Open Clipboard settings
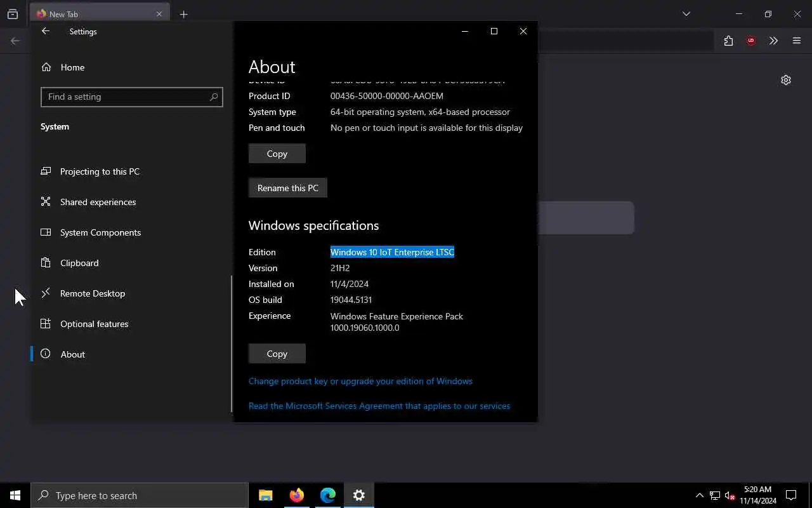Screen dimensions: 812x508 click(79, 263)
